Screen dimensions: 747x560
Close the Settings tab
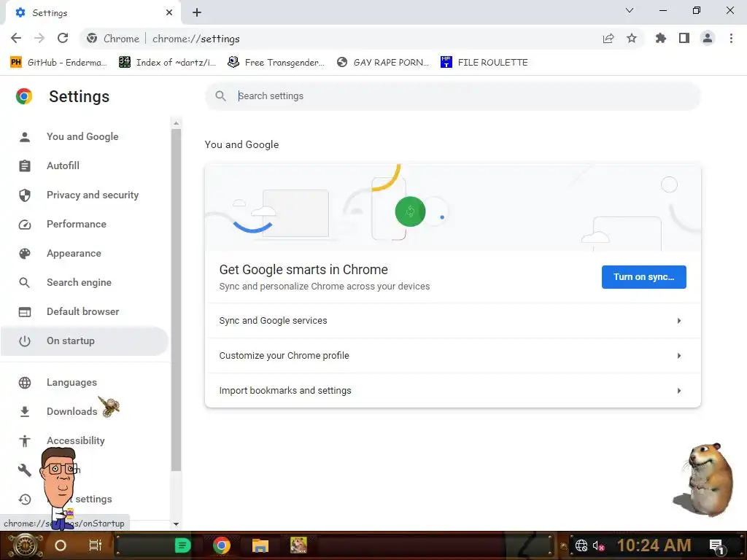pyautogui.click(x=169, y=13)
